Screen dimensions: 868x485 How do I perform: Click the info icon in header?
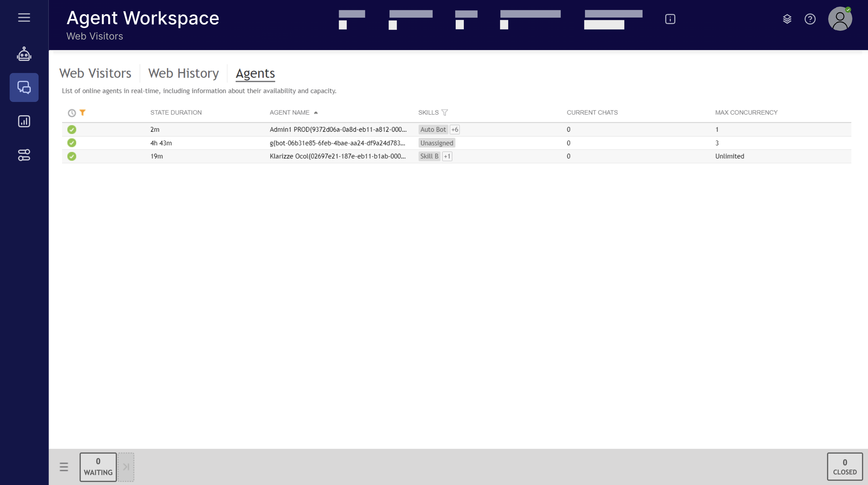pos(670,19)
